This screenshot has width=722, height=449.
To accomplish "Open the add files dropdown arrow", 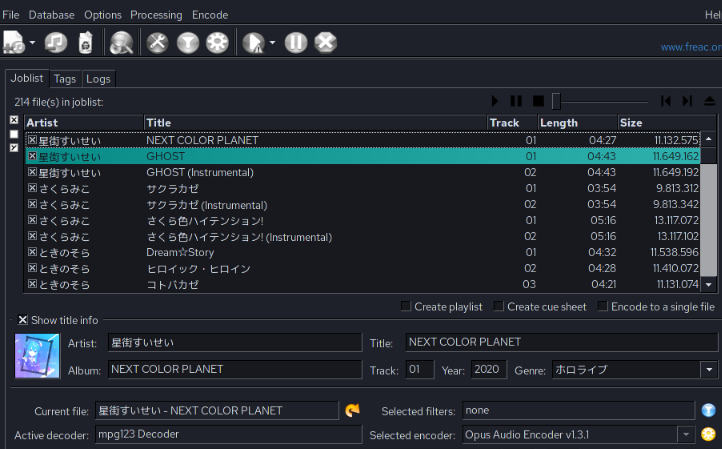I will 32,42.
